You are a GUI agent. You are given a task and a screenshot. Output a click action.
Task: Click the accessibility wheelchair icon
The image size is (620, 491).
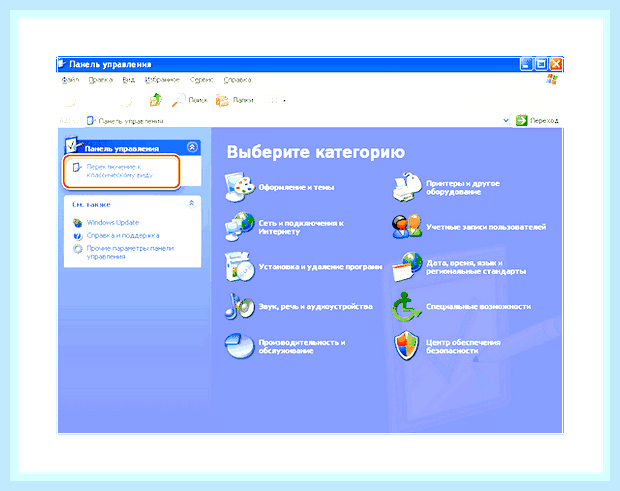[406, 306]
